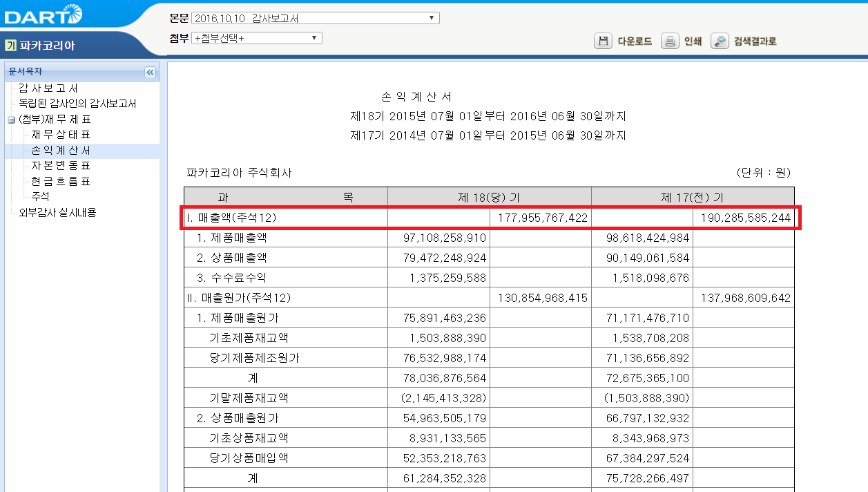Open the 본문 document dropdown

[x=315, y=18]
